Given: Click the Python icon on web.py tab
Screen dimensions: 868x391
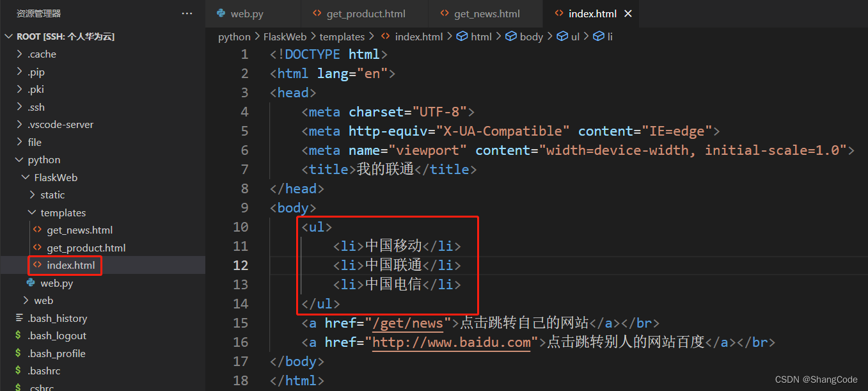Looking at the screenshot, I should [x=221, y=13].
